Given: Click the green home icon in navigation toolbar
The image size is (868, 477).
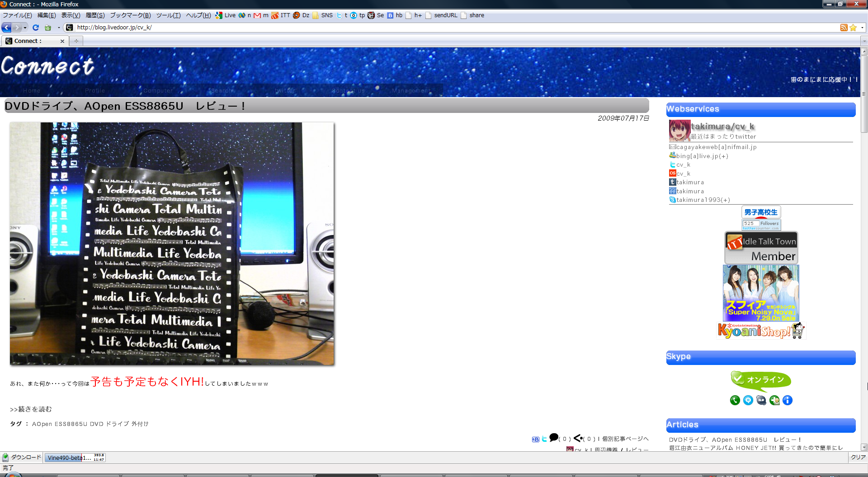Looking at the screenshot, I should tap(48, 28).
